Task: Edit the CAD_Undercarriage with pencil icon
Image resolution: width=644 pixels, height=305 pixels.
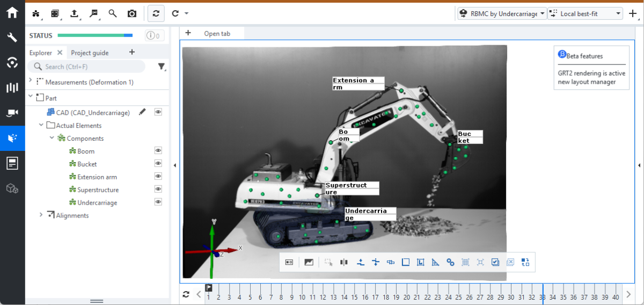Action: (142, 112)
